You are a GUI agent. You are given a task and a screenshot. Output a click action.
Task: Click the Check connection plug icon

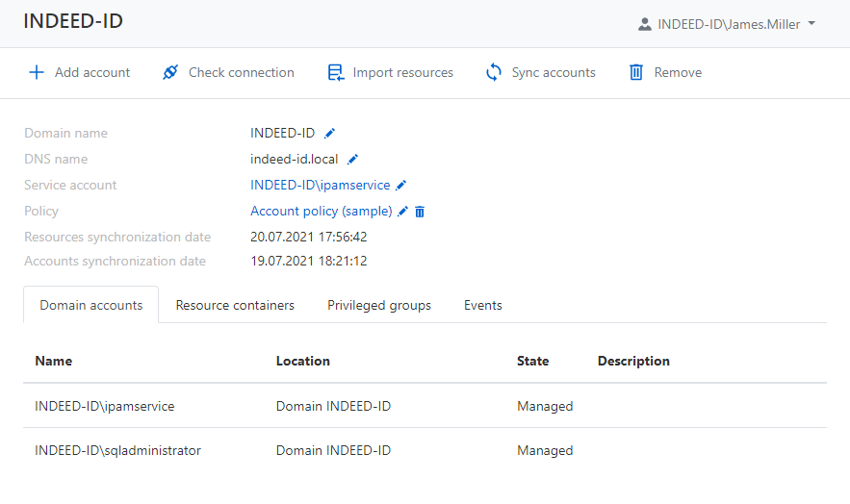click(x=170, y=72)
